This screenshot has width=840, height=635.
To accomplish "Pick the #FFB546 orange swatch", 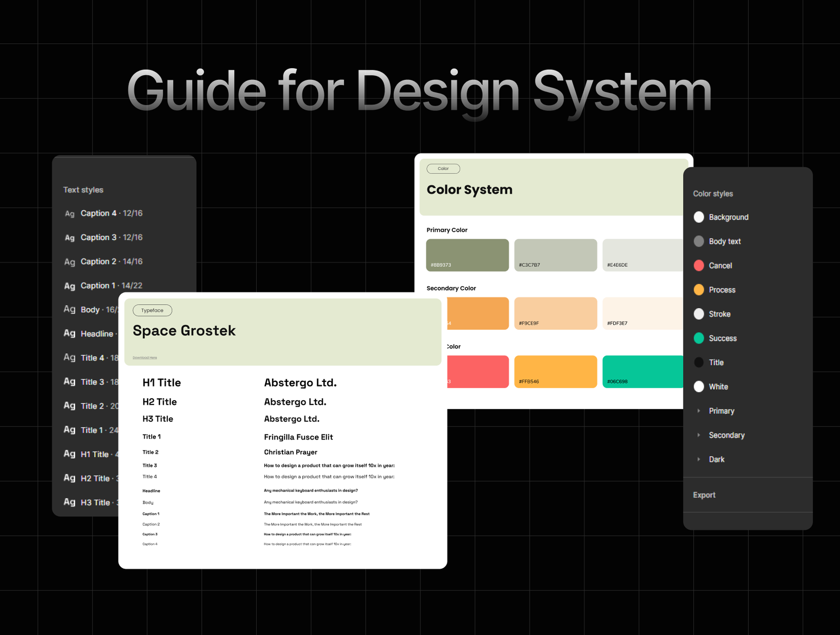I will click(x=555, y=371).
